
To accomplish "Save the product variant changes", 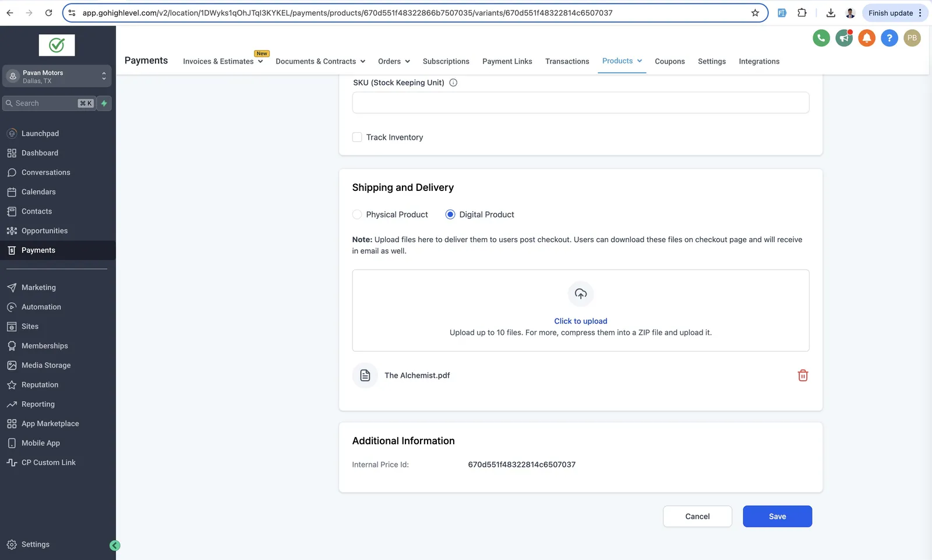I will (778, 516).
